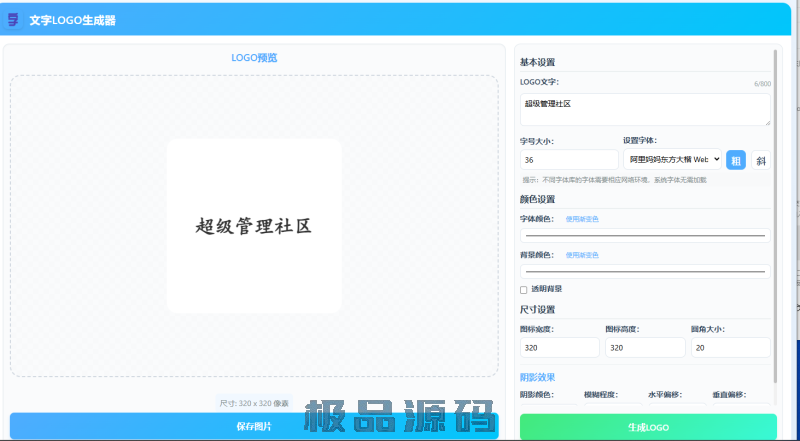Click the 图标高度 input field
Image resolution: width=800 pixels, height=441 pixels.
click(645, 347)
